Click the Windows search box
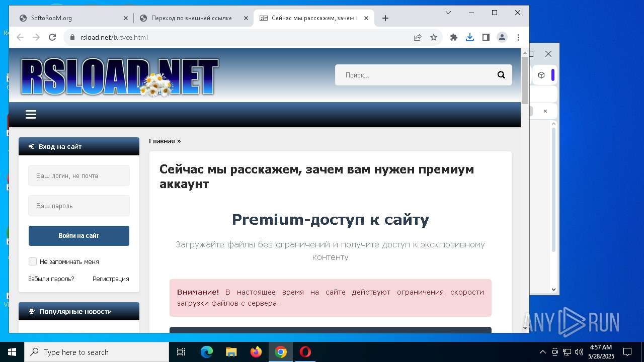This screenshot has width=644, height=362. click(97, 352)
